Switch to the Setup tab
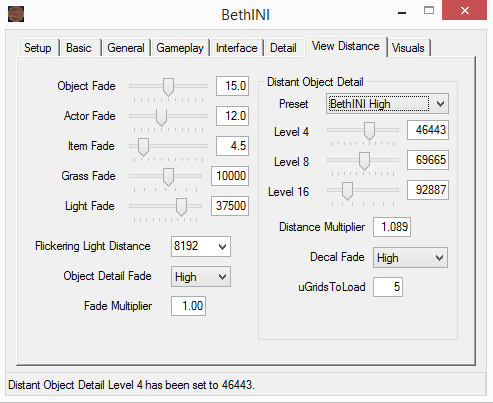Screen dimensions: 493x403 tap(38, 48)
